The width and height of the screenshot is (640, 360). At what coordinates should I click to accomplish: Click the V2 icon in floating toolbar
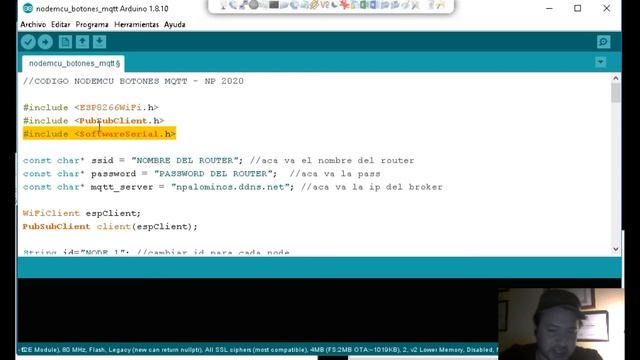[324, 5]
